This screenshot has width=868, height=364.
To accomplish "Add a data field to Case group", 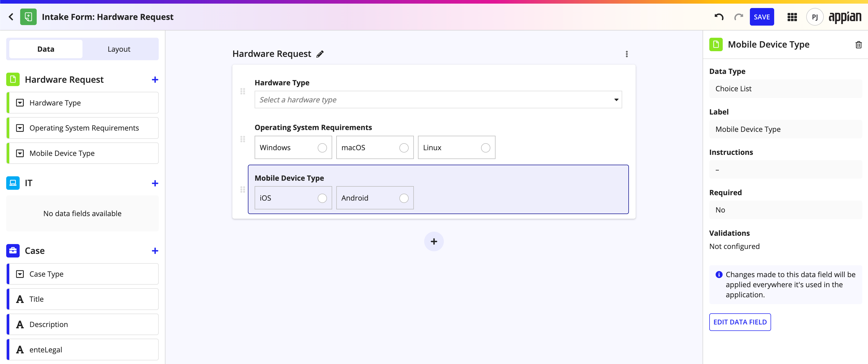I will (x=155, y=251).
